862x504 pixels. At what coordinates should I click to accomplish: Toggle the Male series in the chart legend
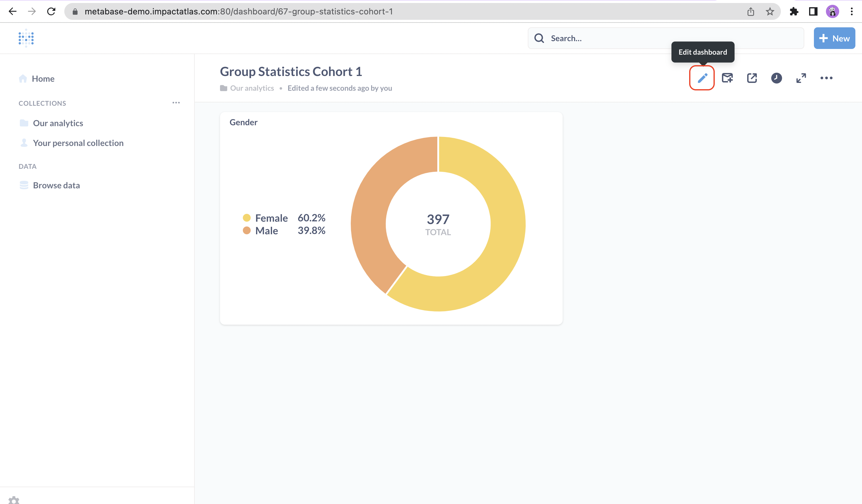click(x=267, y=230)
